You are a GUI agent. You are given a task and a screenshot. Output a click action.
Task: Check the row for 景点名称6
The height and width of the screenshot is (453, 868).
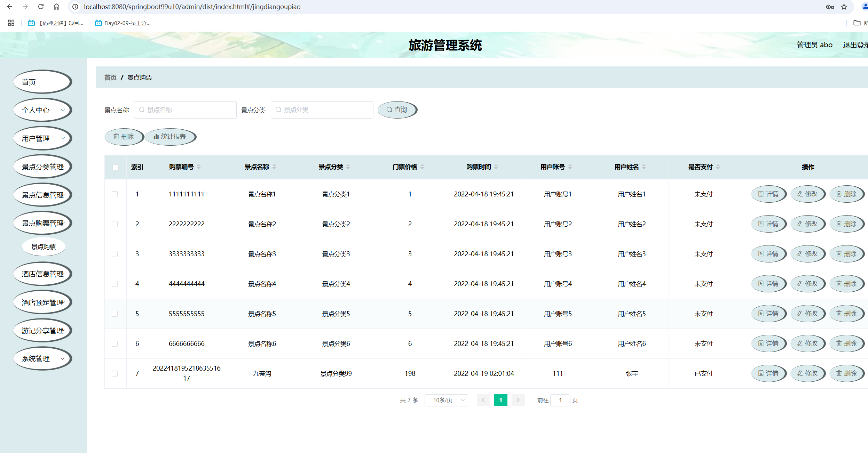pos(115,343)
